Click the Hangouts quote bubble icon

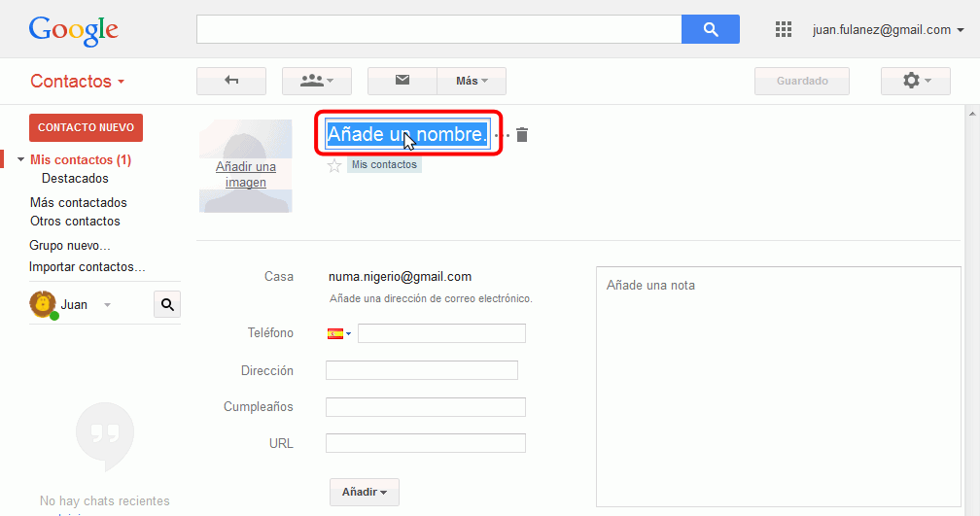105,436
